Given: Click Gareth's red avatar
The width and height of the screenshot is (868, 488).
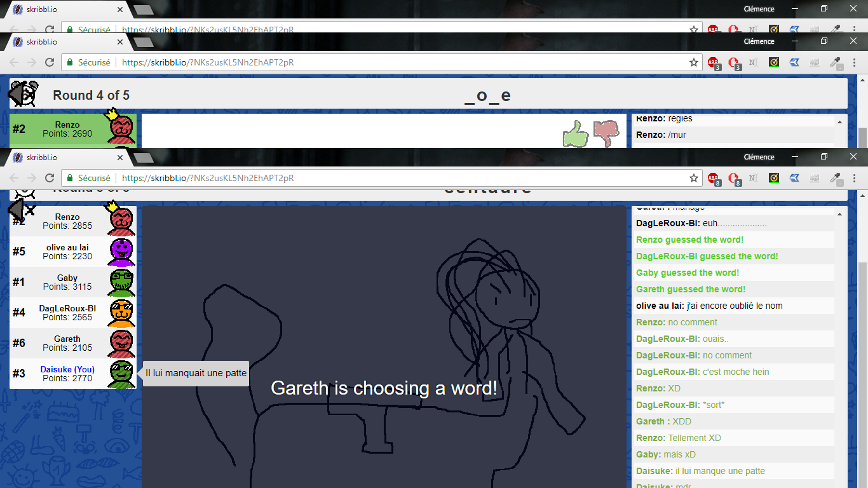Looking at the screenshot, I should [x=121, y=343].
